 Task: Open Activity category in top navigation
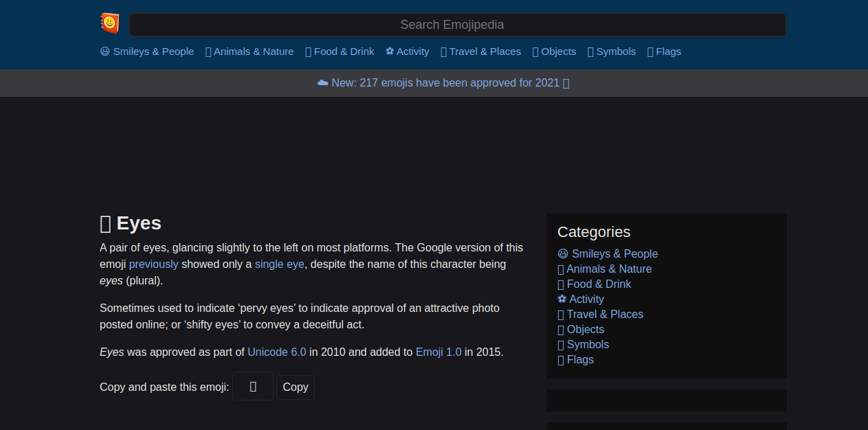[408, 52]
